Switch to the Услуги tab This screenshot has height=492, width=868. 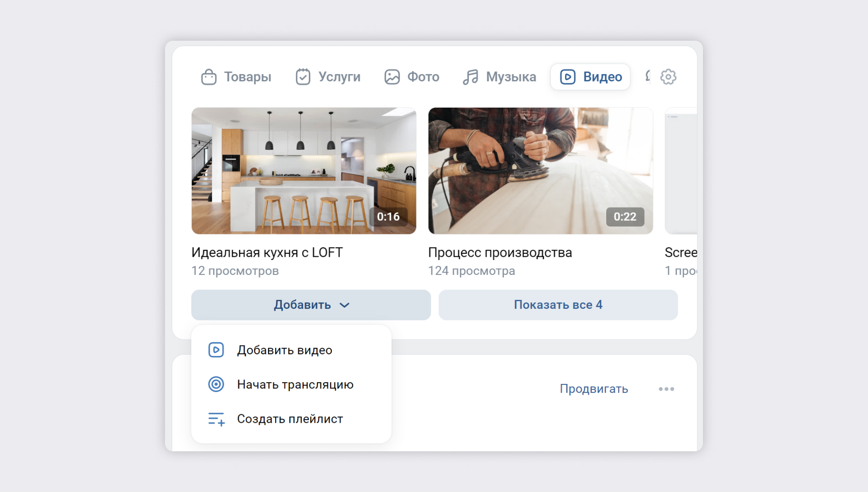(x=328, y=77)
